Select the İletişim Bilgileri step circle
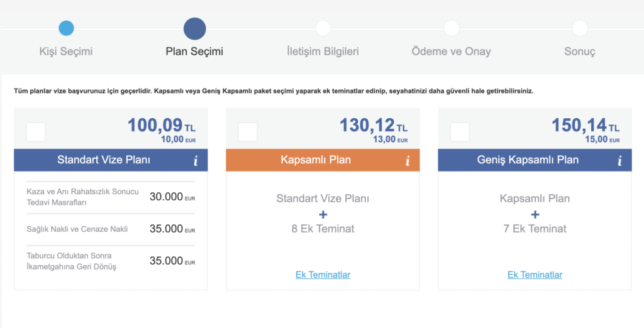The image size is (644, 328). 323,28
